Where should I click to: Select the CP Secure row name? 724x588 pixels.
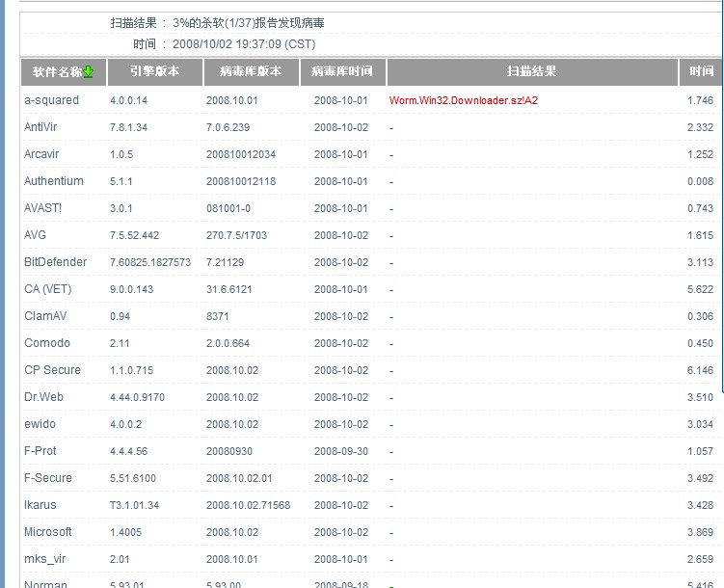pos(52,370)
